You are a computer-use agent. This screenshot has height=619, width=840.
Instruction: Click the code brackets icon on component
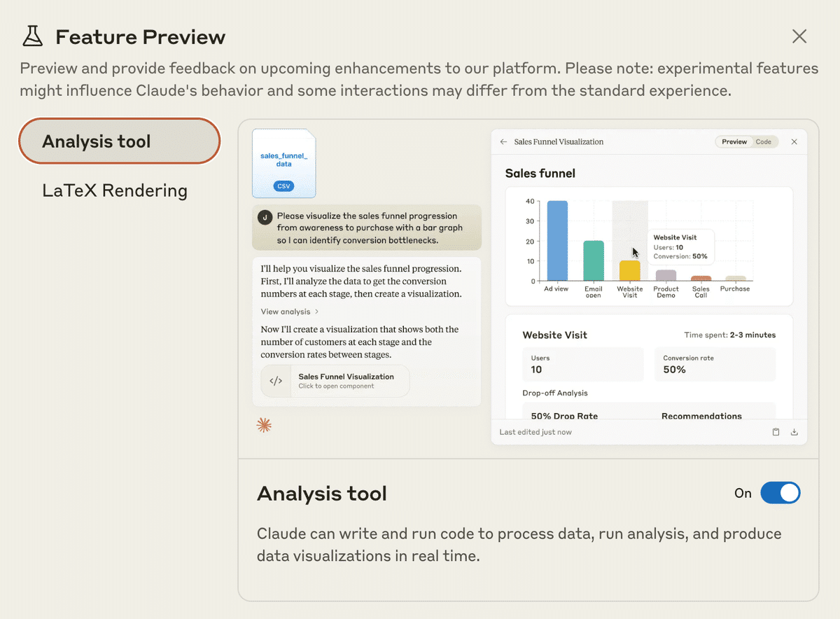[x=276, y=381]
